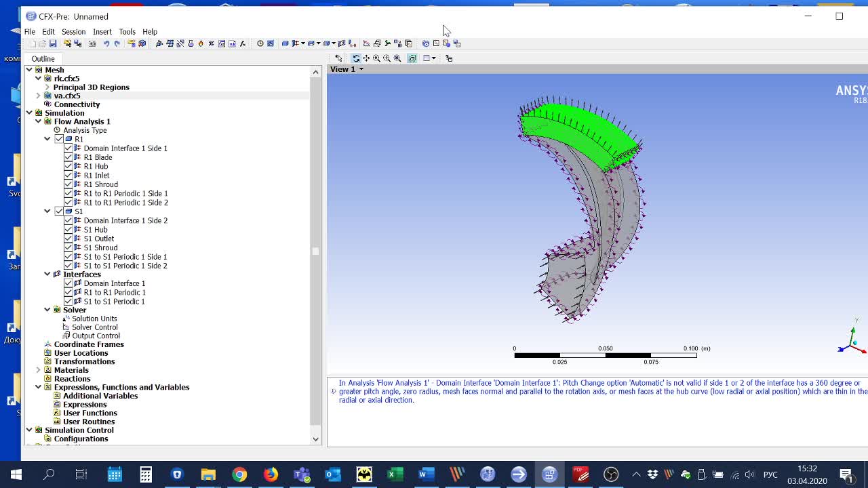Select Coordinate Frames in the tree

point(89,344)
